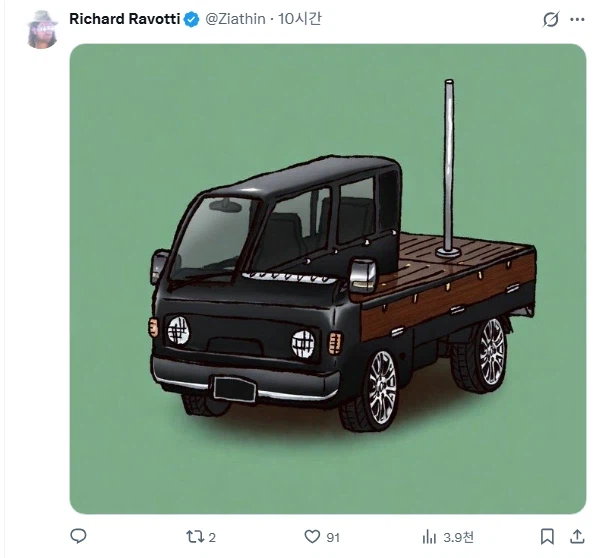
Task: Click the blue verified badge
Action: coord(188,20)
